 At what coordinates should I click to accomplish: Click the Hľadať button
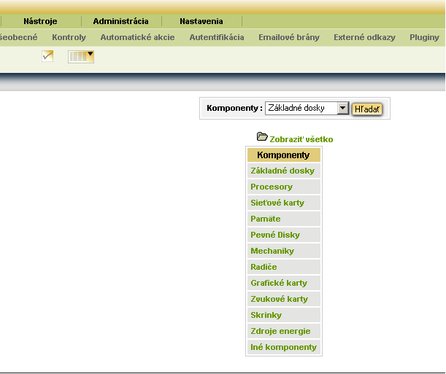tap(367, 109)
